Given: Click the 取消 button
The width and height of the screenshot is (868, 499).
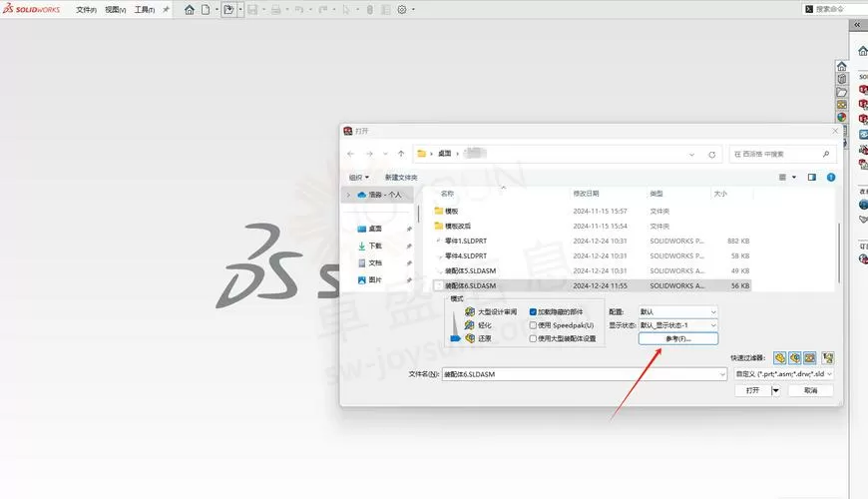Looking at the screenshot, I should coord(810,390).
